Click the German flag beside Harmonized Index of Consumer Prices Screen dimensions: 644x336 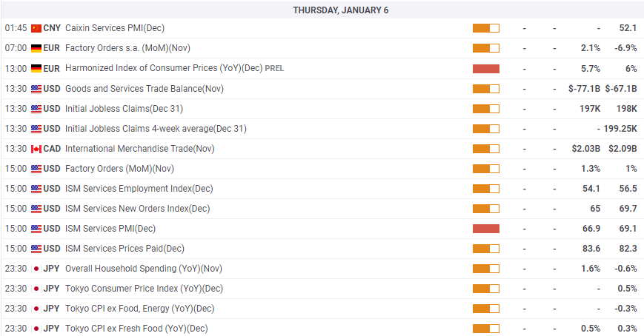click(x=36, y=69)
